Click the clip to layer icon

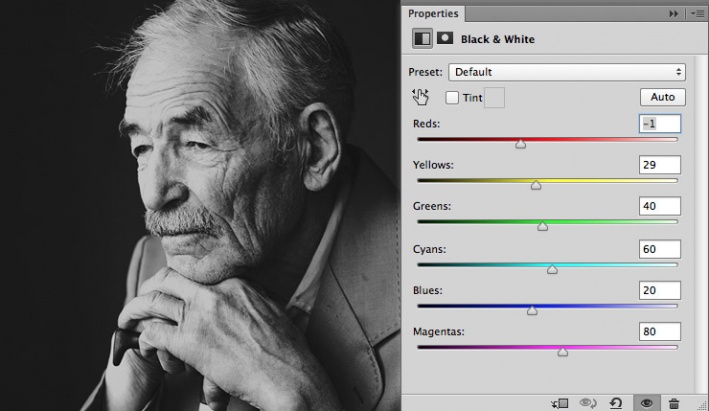click(560, 402)
